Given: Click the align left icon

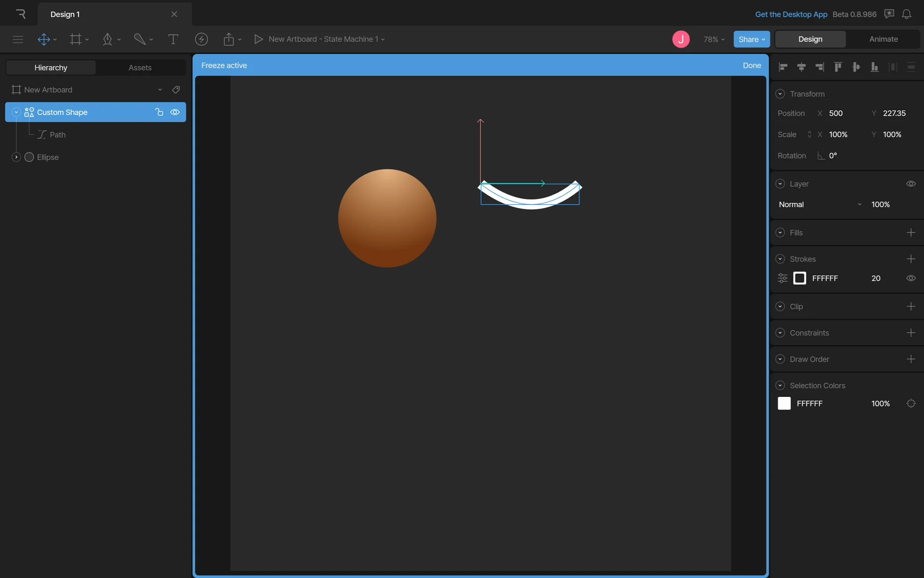Looking at the screenshot, I should point(783,67).
